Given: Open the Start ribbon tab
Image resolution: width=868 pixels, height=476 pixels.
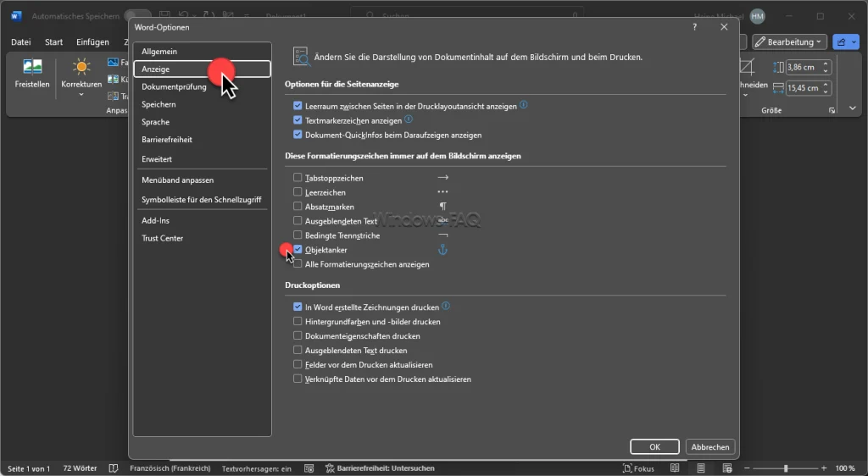Looking at the screenshot, I should [53, 42].
